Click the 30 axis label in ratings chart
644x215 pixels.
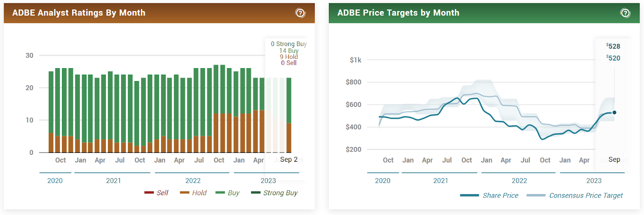point(29,56)
